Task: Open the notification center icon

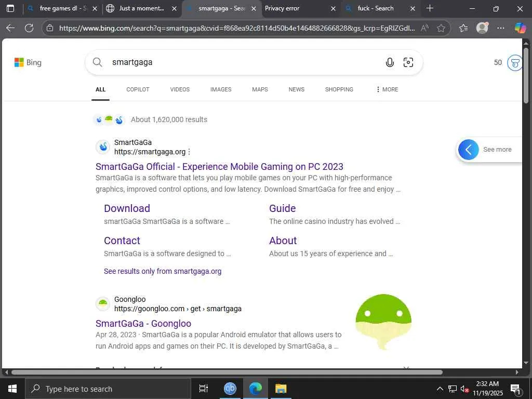Action: tap(515, 389)
